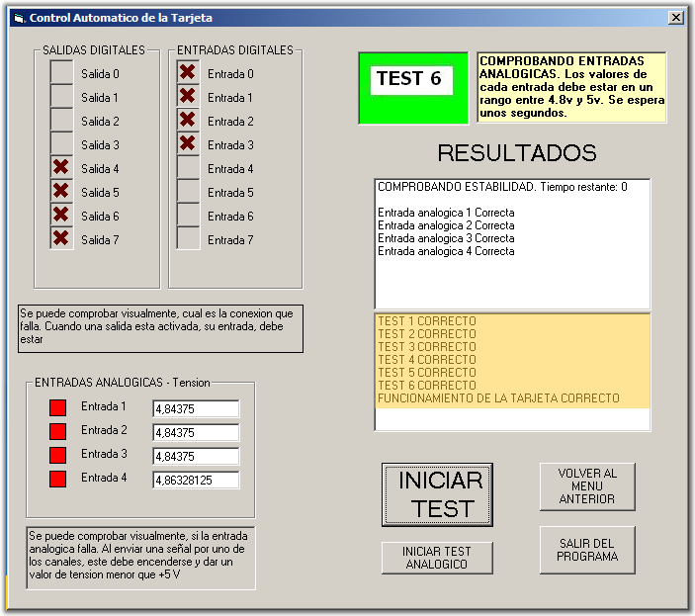Uncheck the Salida 4 checkbox
Screen dimensions: 695x616
61,168
